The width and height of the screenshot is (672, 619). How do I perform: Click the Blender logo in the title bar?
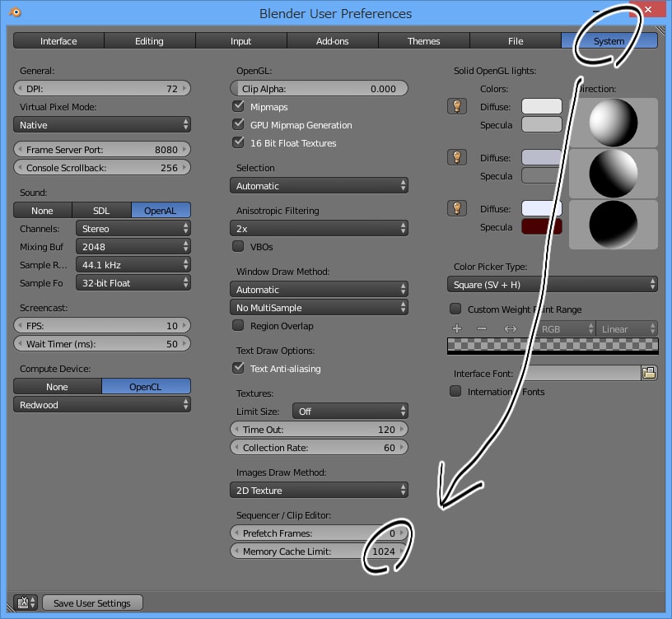tap(15, 12)
